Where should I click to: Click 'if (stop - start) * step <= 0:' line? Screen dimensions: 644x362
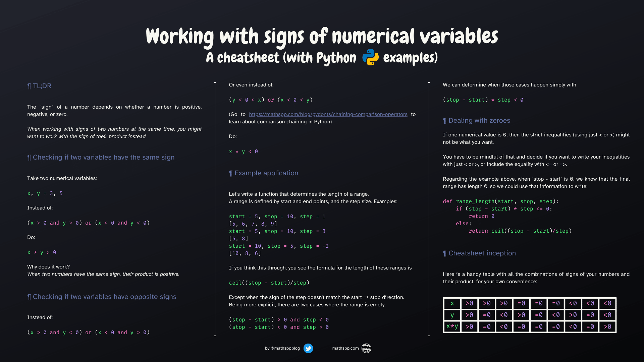click(x=504, y=209)
